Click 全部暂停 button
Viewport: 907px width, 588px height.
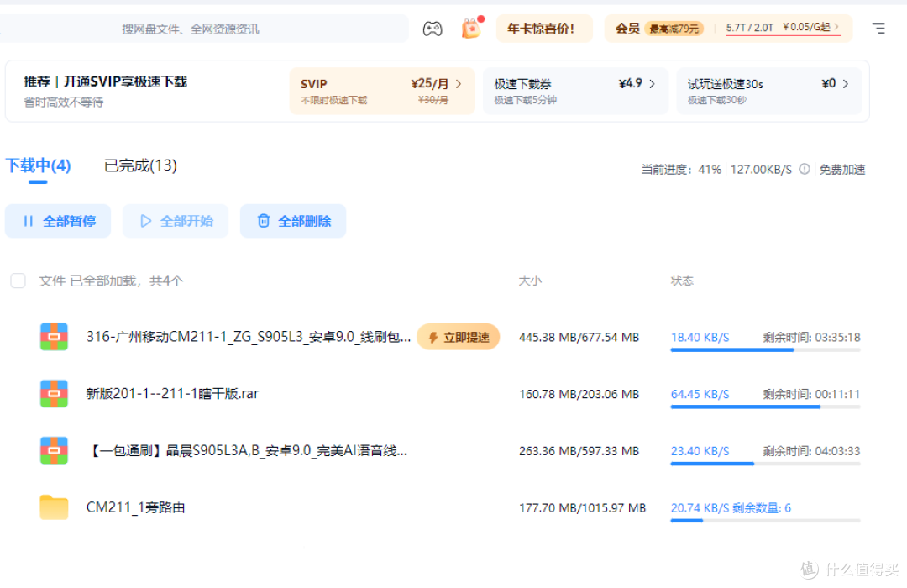58,221
